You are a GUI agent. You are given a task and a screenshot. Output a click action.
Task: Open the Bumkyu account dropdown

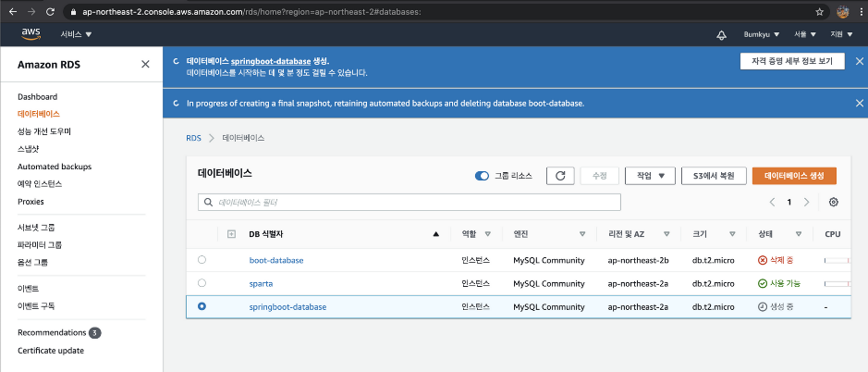click(x=761, y=34)
